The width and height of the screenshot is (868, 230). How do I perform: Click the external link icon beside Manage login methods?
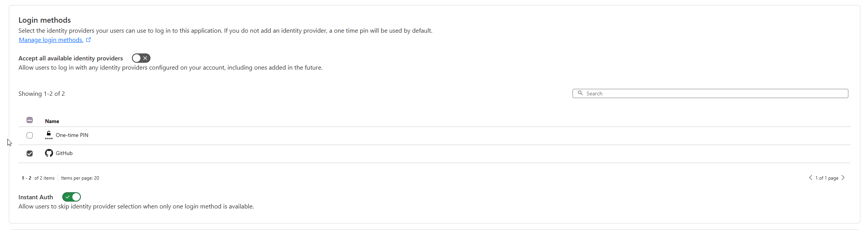[88, 40]
